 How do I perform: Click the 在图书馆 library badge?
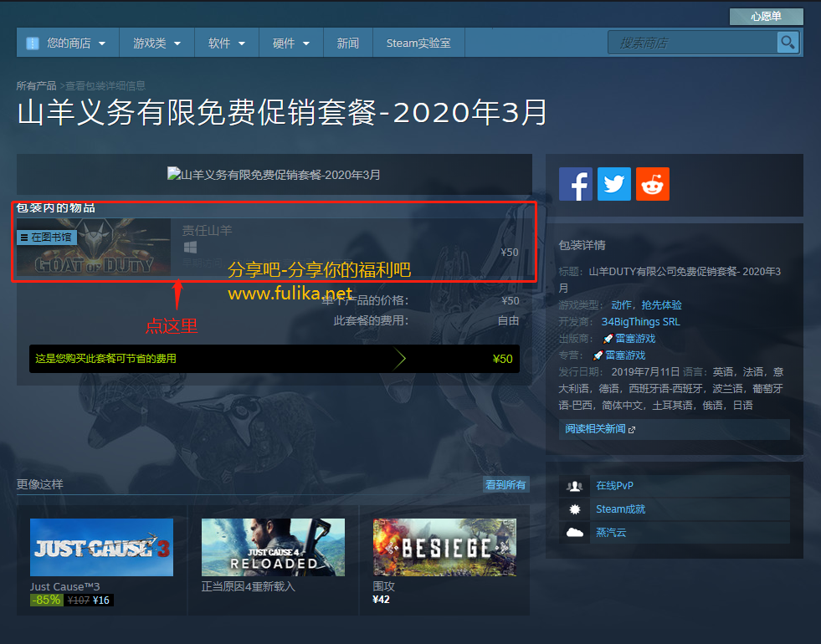click(x=47, y=238)
